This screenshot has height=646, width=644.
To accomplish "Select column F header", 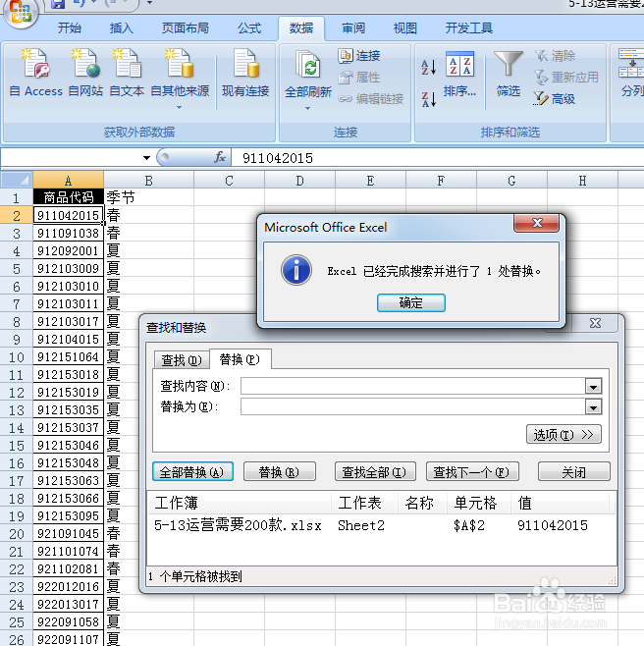I will 441,180.
